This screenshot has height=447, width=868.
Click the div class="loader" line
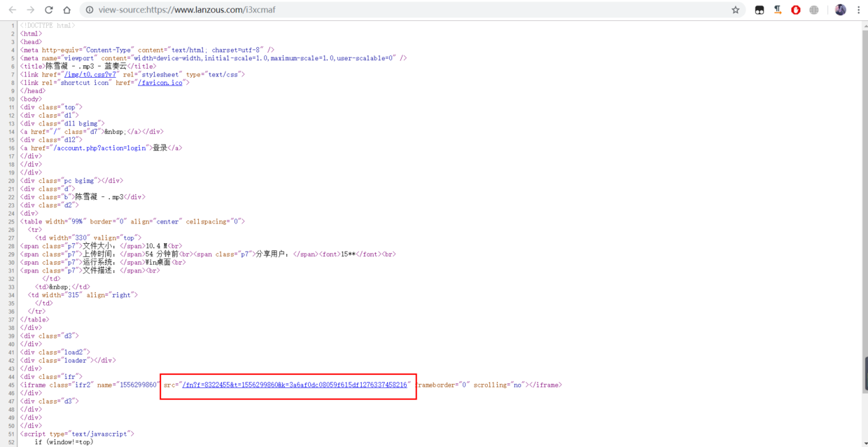coord(68,361)
